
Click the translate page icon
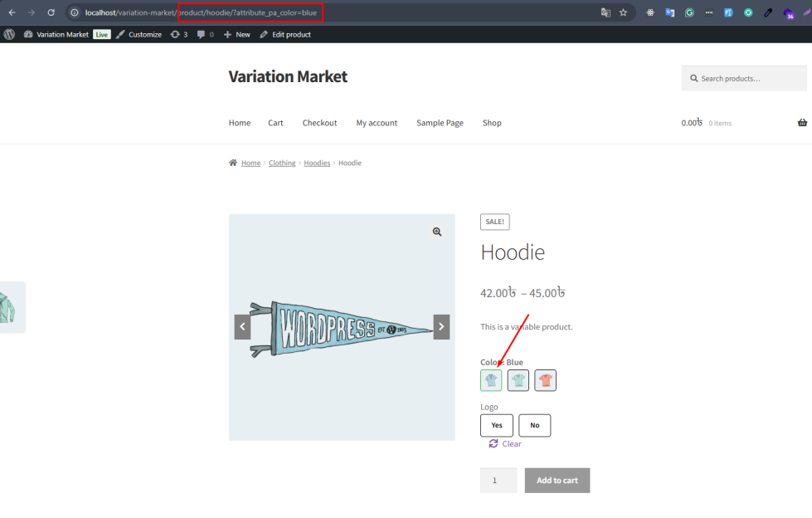605,12
